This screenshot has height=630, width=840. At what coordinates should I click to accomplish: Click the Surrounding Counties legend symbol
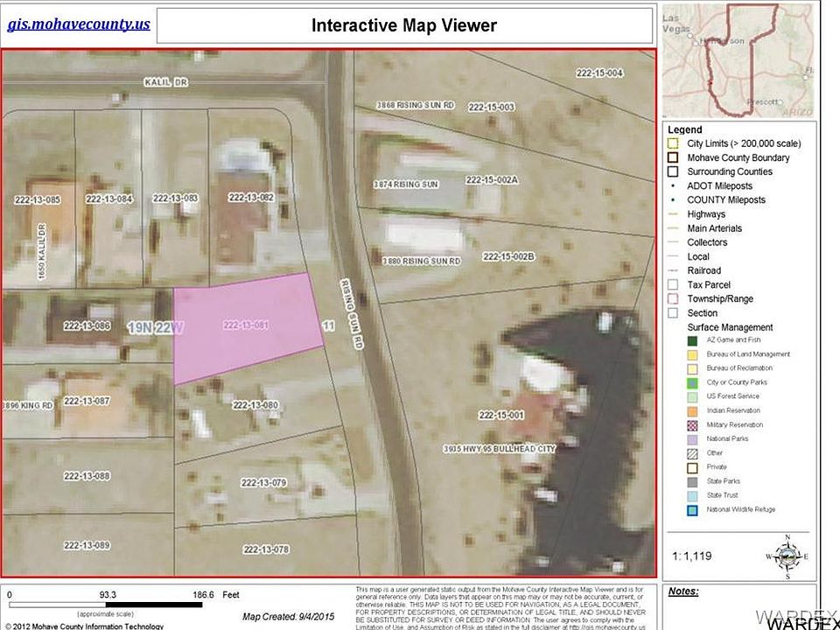click(x=672, y=171)
